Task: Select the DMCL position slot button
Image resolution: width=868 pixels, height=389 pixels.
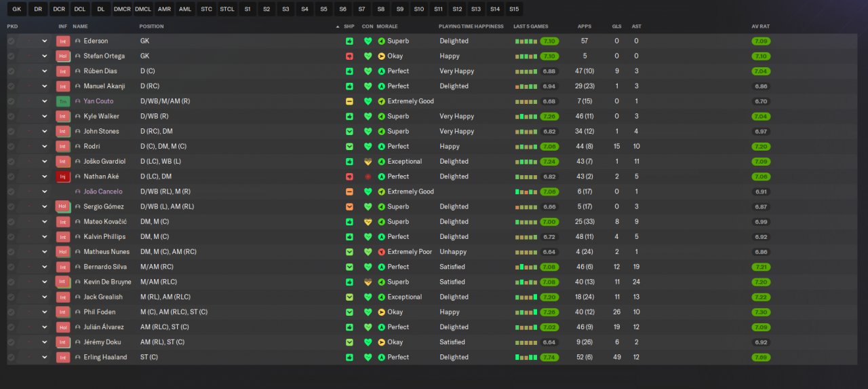Action: [143, 9]
